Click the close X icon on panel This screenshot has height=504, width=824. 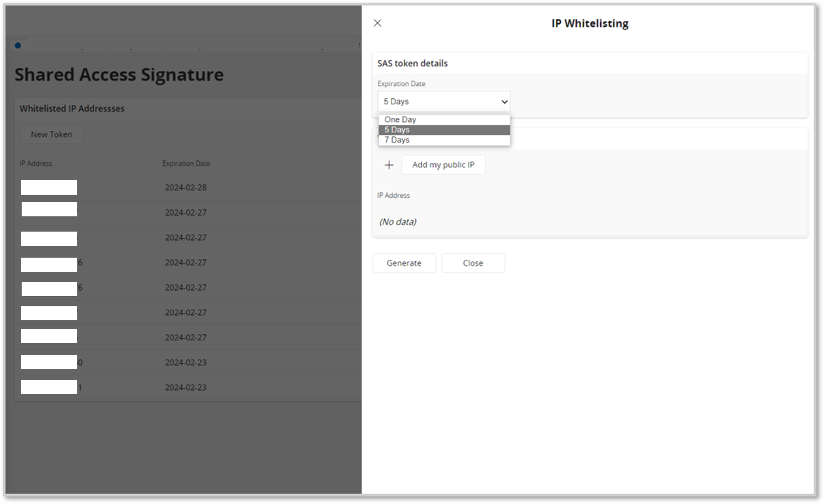377,22
